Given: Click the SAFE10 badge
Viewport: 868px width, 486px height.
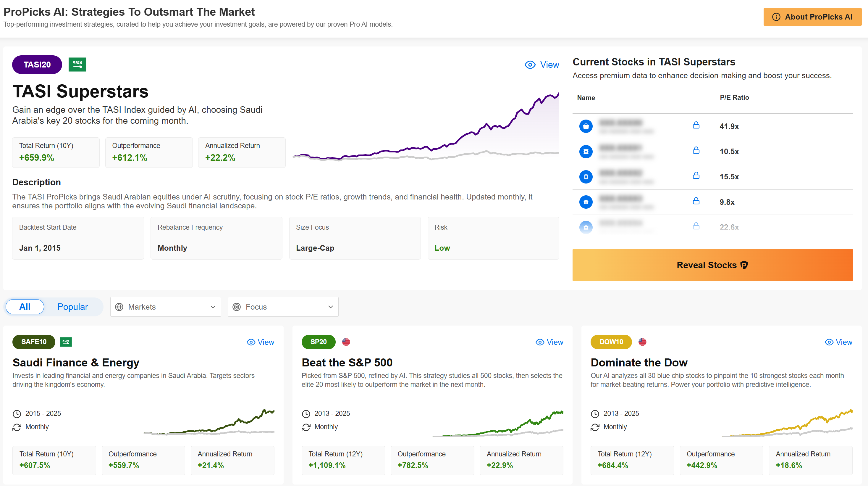Looking at the screenshot, I should pyautogui.click(x=34, y=342).
